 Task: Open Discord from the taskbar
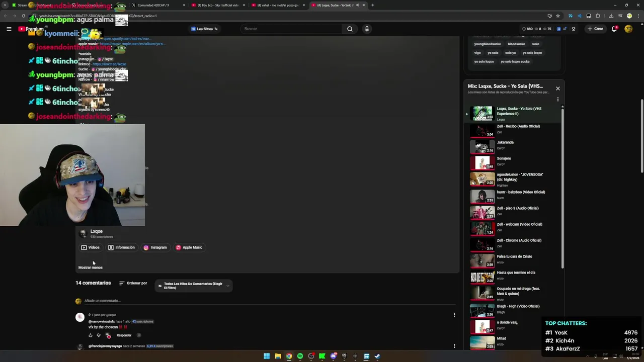[333, 356]
